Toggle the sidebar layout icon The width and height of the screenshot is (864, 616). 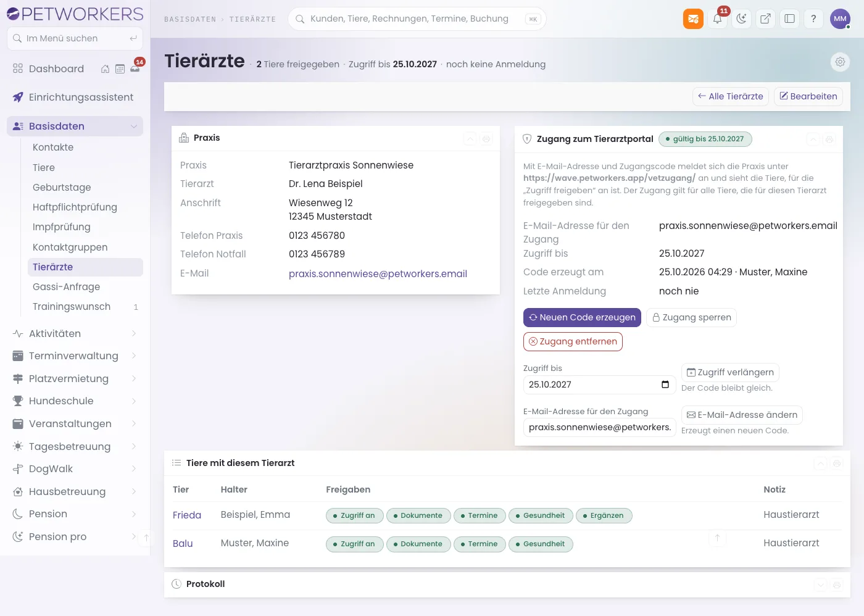pos(789,19)
